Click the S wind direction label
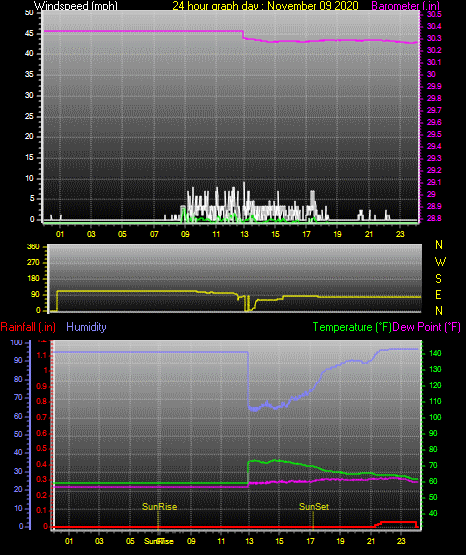Screen dimensions: 466x555 (438, 279)
